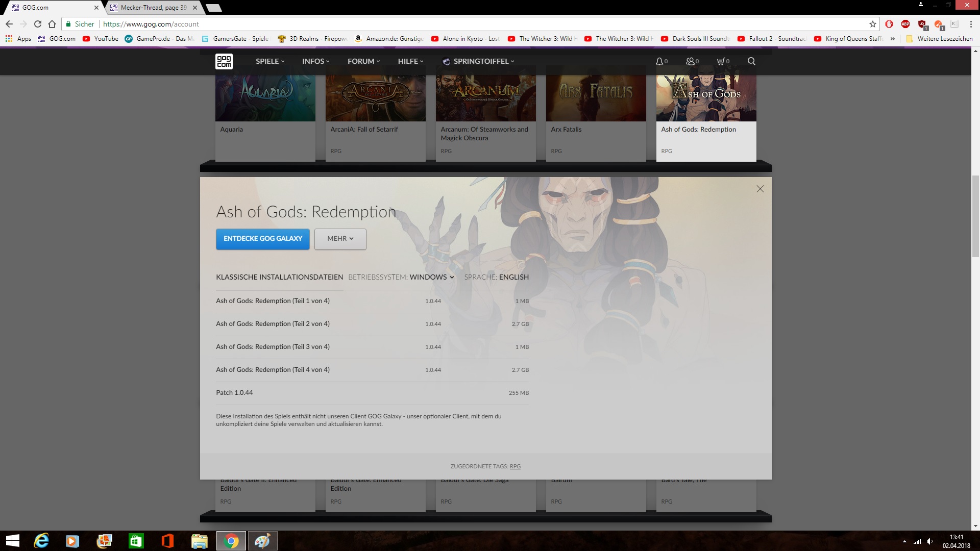Screen dimensions: 980x551
Task: Launch Internet Explorer from the taskbar
Action: coord(41,541)
